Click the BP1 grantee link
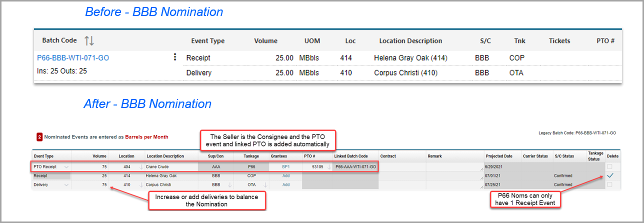 [286, 166]
